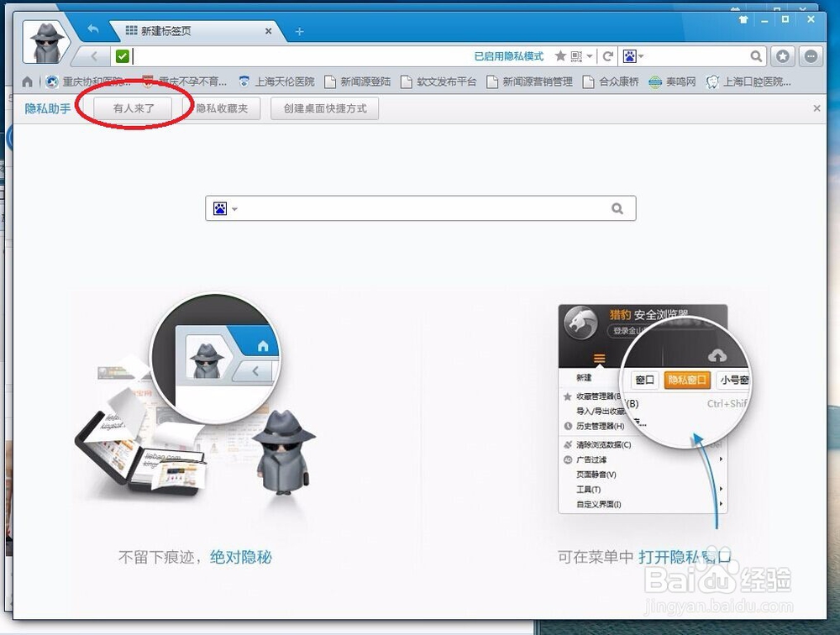
Task: Click the 有人来了 button
Action: pos(134,108)
